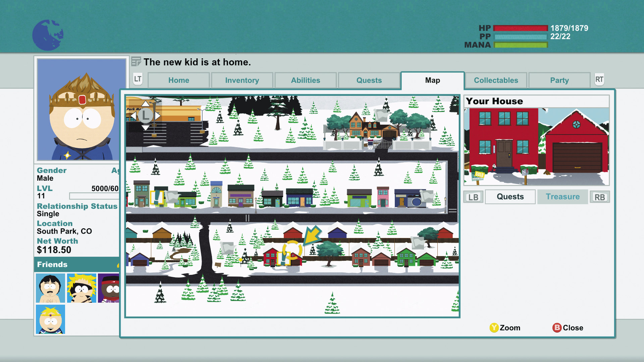Image resolution: width=644 pixels, height=362 pixels.
Task: Click the HP value '1879/1879'
Action: pos(569,28)
